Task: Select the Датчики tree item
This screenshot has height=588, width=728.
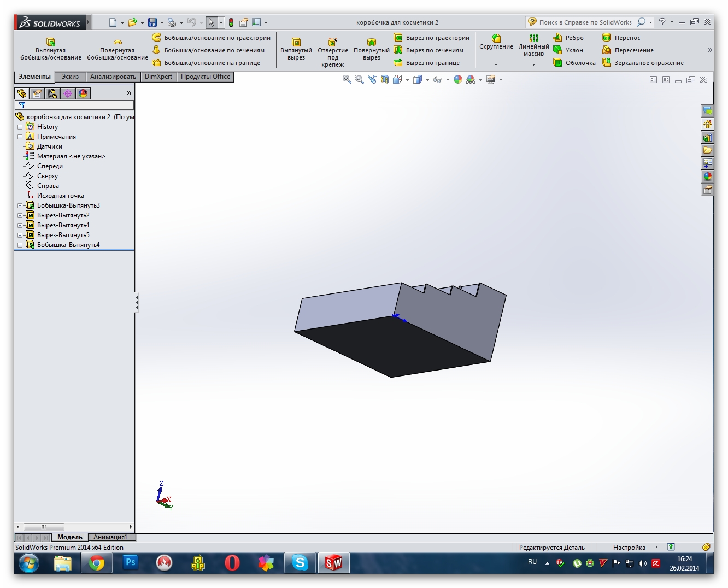Action: [44, 146]
